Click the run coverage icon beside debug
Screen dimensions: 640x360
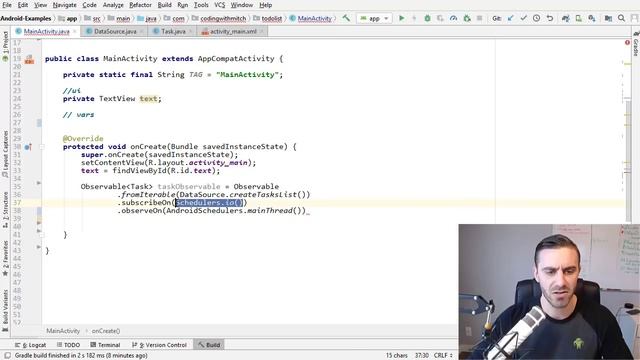click(440, 18)
